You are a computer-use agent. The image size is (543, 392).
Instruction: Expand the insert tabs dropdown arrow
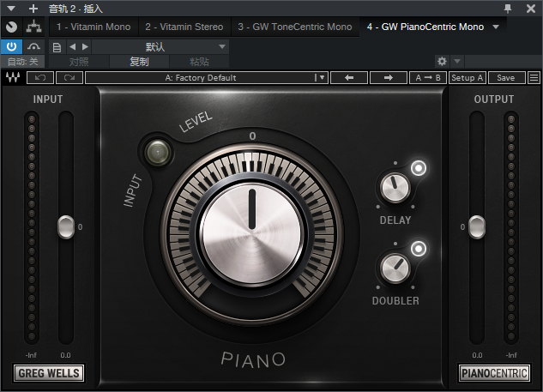pos(496,27)
